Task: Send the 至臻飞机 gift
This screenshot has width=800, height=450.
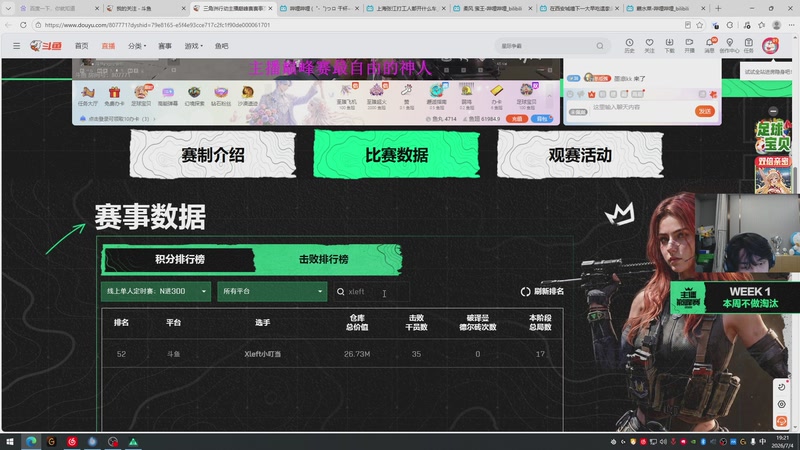Action: click(x=346, y=95)
